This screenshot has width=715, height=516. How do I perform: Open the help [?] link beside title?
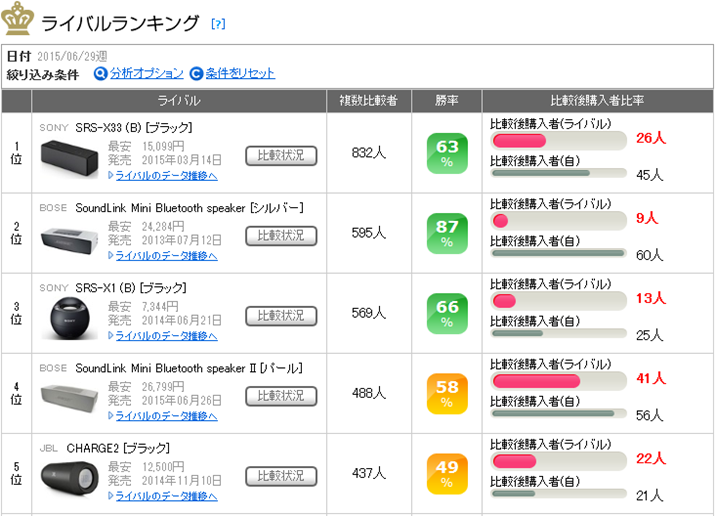[218, 23]
